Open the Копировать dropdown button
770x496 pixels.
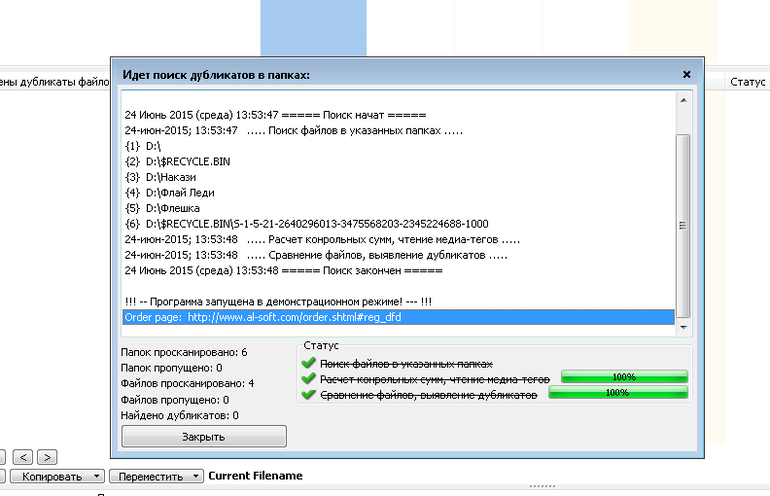[57, 476]
